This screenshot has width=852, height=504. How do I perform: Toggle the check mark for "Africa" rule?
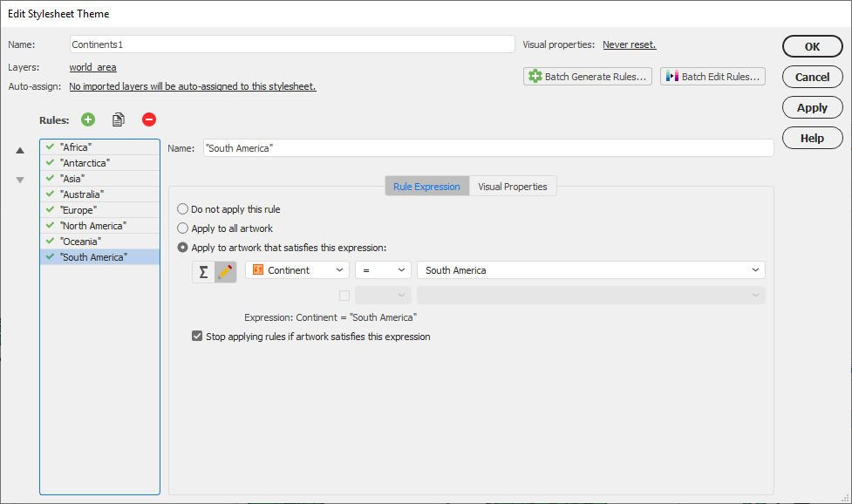click(50, 146)
